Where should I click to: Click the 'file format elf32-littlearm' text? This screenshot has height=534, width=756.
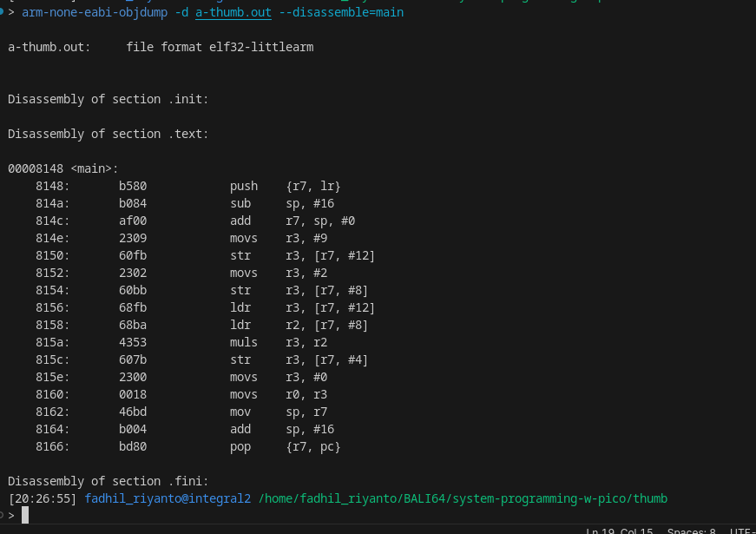(220, 47)
